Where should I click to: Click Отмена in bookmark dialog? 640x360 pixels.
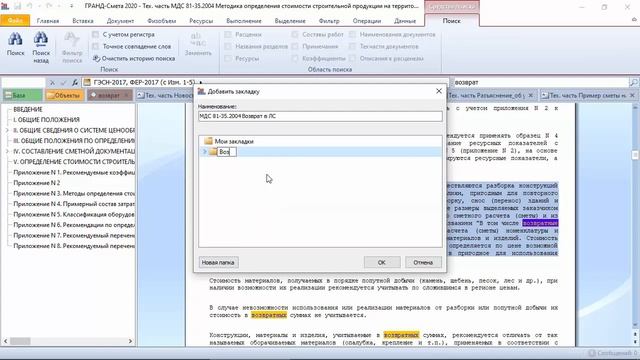point(423,262)
